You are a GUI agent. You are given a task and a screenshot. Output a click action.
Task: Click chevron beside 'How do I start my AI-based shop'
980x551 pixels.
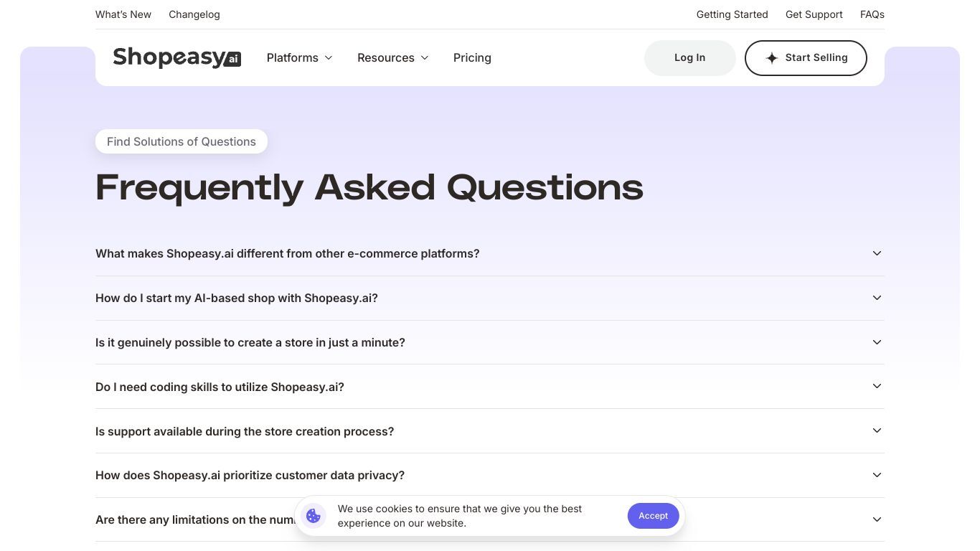[877, 298]
